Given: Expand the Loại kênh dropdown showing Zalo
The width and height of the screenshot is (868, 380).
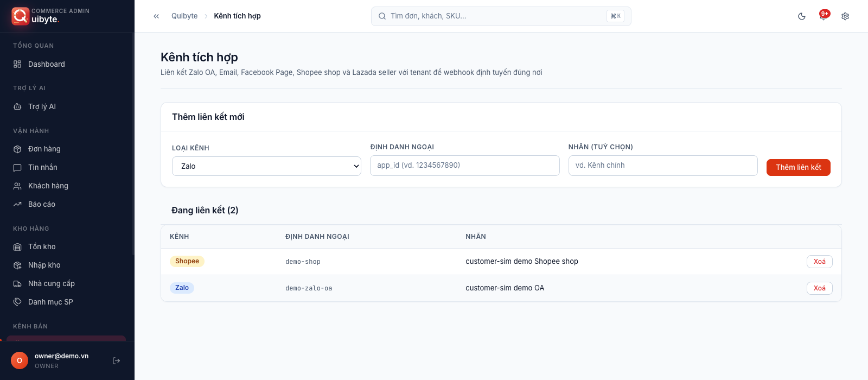Looking at the screenshot, I should tap(266, 166).
